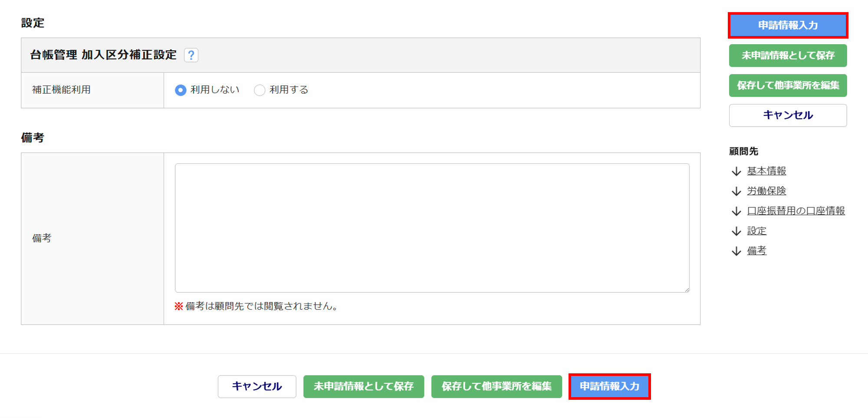Click the bottom 申請情報入力 button

tap(609, 386)
